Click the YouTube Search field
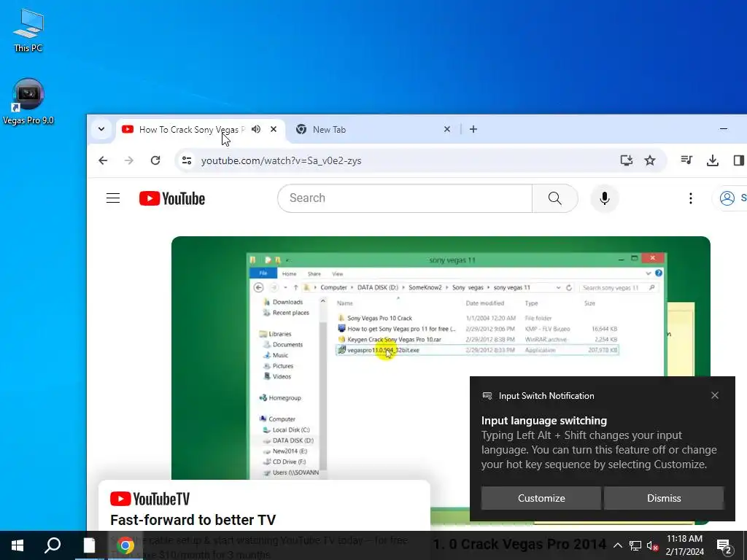 [x=405, y=198]
